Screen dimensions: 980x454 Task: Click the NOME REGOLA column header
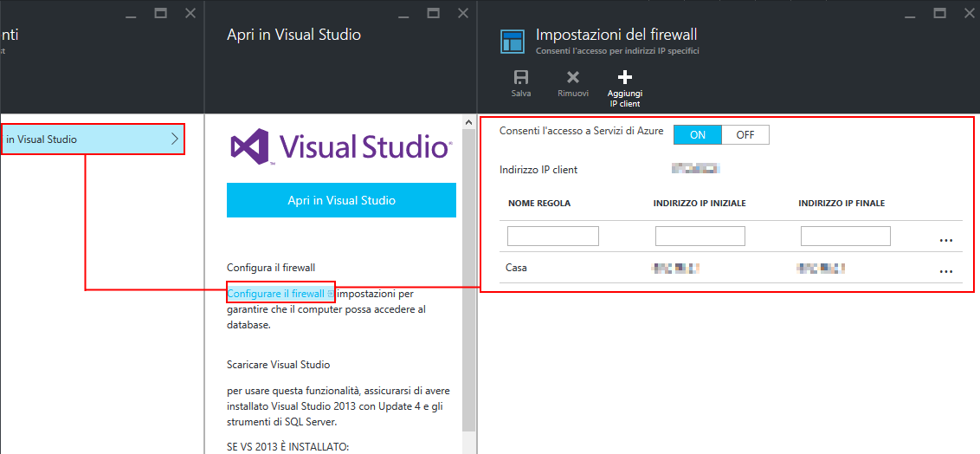click(x=539, y=204)
